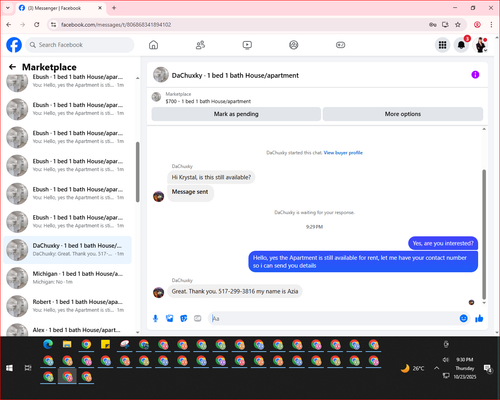The image size is (500, 400).
Task: Click the "Hi Krystal, is this still available?" message
Action: 211,177
